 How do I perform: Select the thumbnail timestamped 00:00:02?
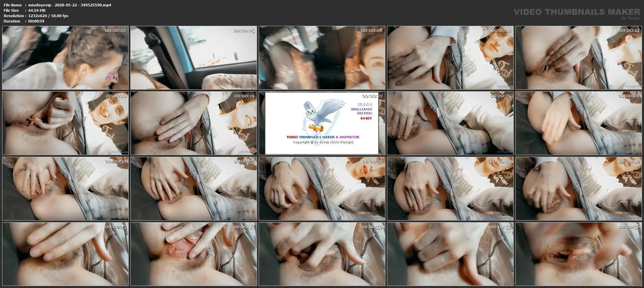(65, 58)
